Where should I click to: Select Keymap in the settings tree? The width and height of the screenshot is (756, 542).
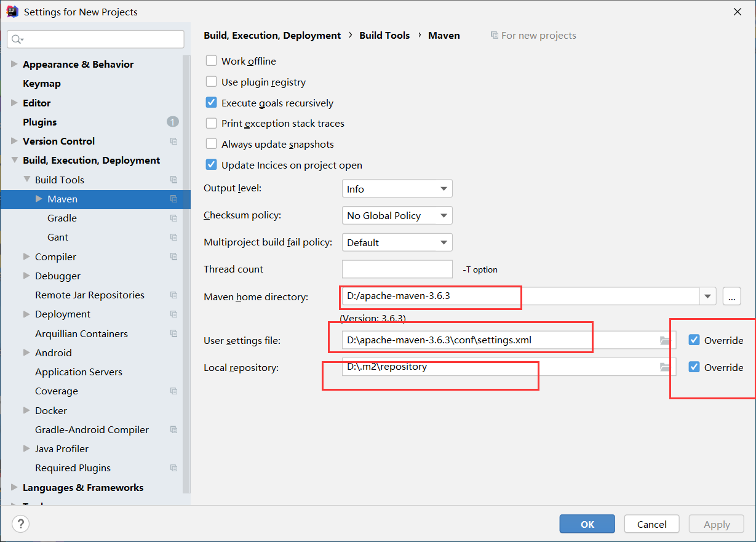[42, 84]
